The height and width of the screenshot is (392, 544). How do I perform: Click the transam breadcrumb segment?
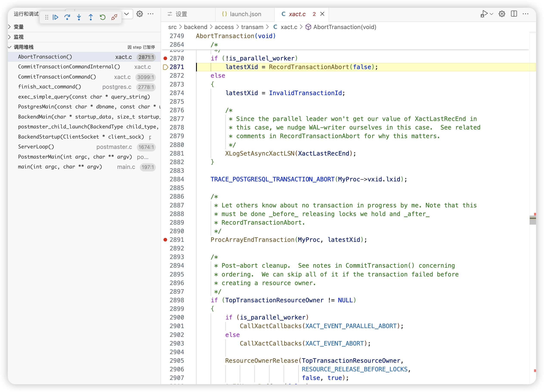(252, 27)
